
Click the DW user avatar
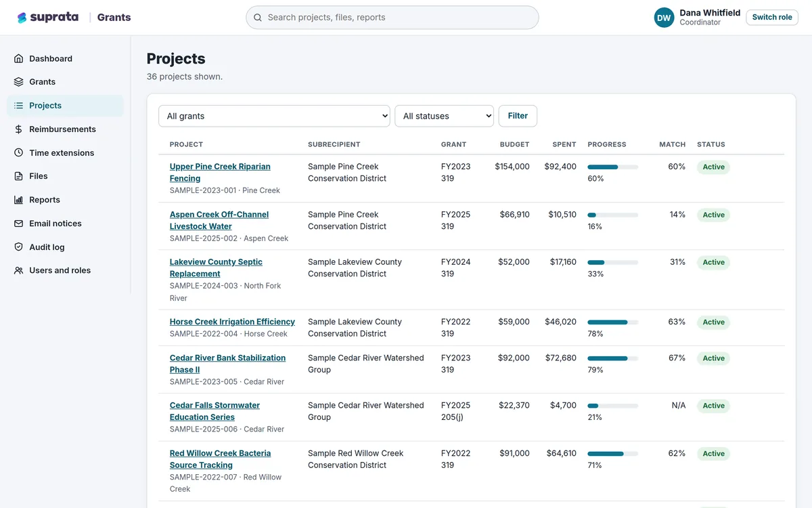tap(664, 18)
